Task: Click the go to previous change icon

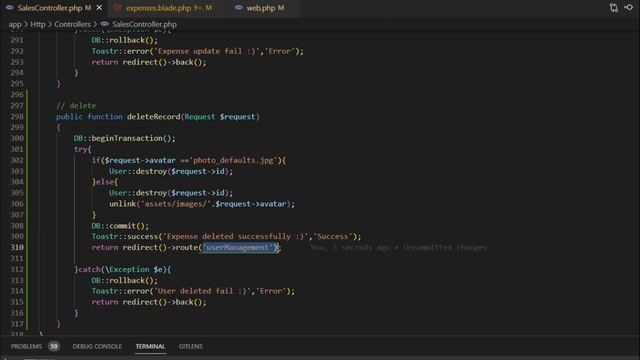Action: [x=629, y=8]
